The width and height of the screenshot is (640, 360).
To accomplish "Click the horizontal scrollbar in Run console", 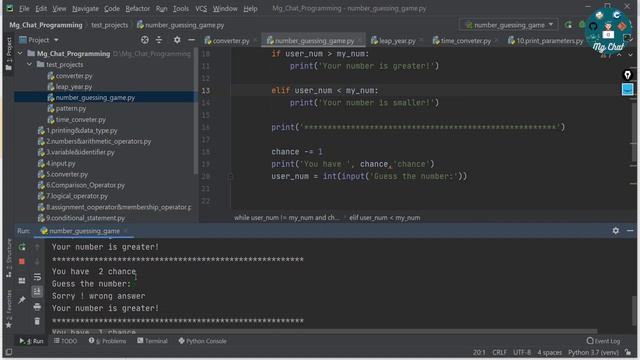I will point(324,331).
